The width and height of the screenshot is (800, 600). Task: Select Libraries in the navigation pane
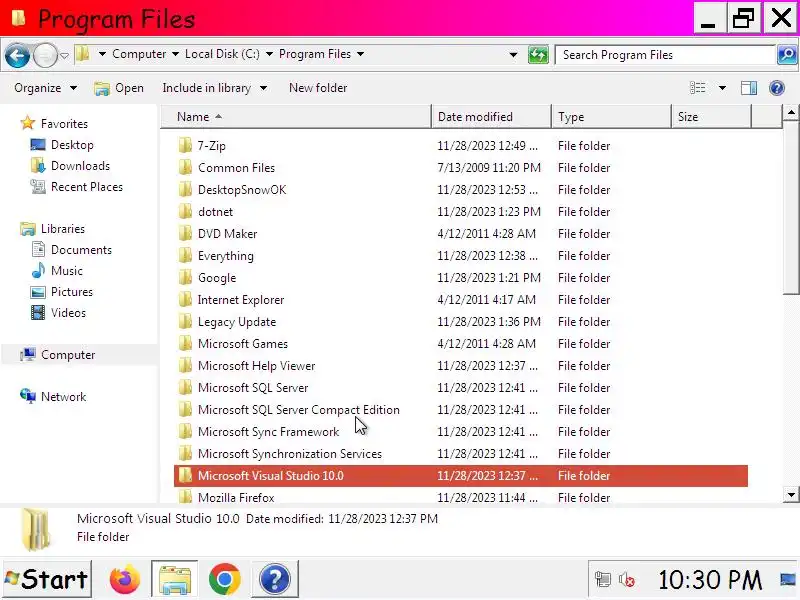tap(52, 229)
